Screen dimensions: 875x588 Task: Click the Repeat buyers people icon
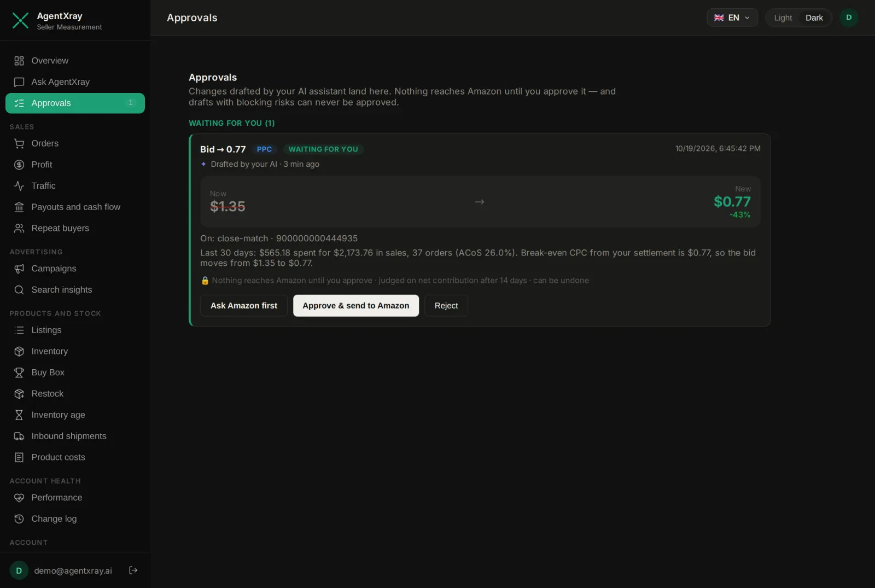point(19,229)
